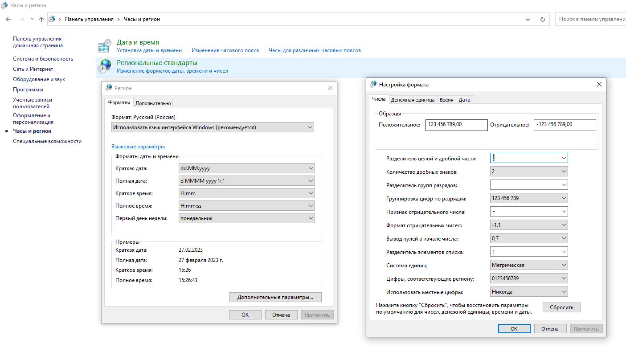Open Оборудование и звук in the sidebar

39,79
